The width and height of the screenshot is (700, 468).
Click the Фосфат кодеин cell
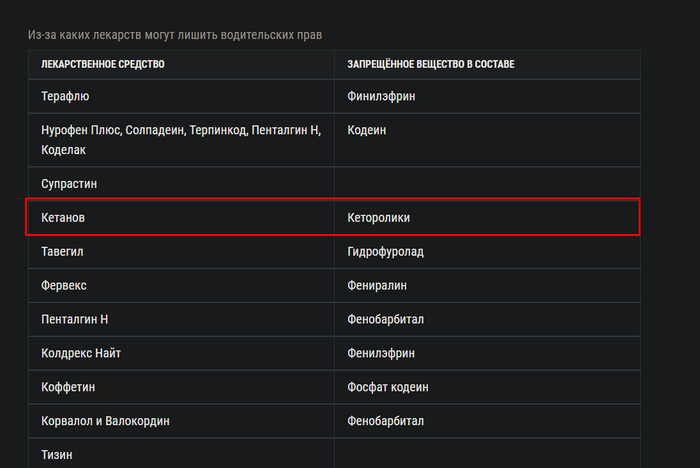(388, 387)
